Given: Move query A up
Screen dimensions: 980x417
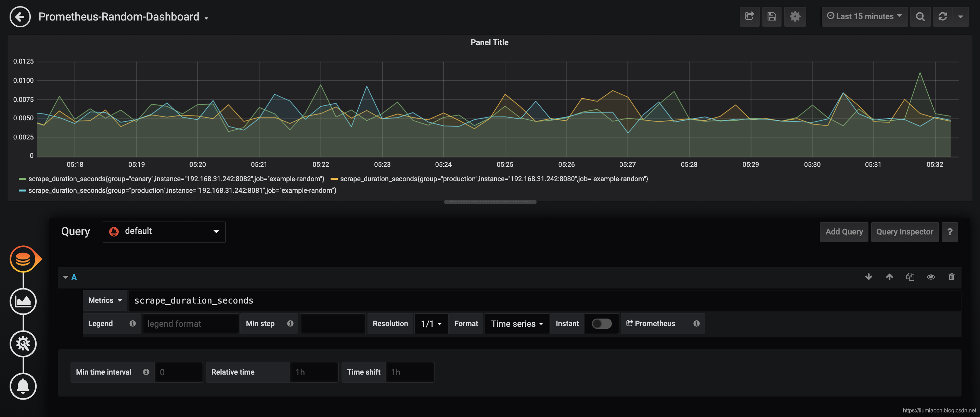Looking at the screenshot, I should coord(889,277).
